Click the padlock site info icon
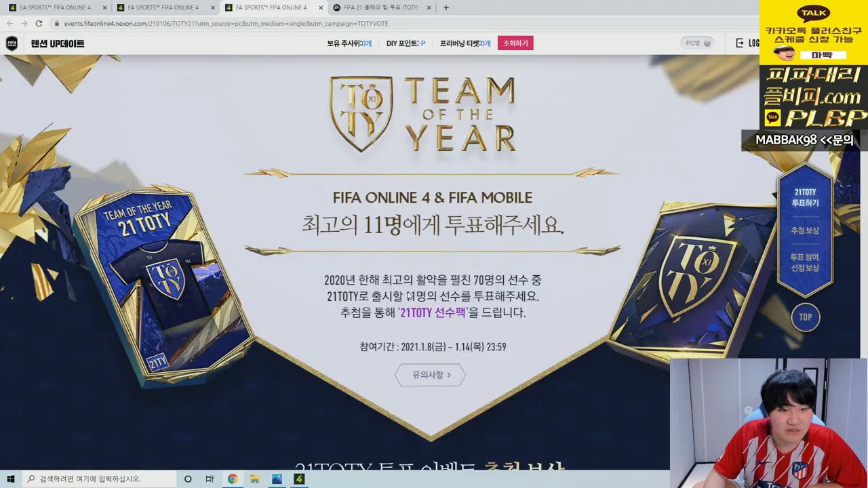 click(57, 23)
